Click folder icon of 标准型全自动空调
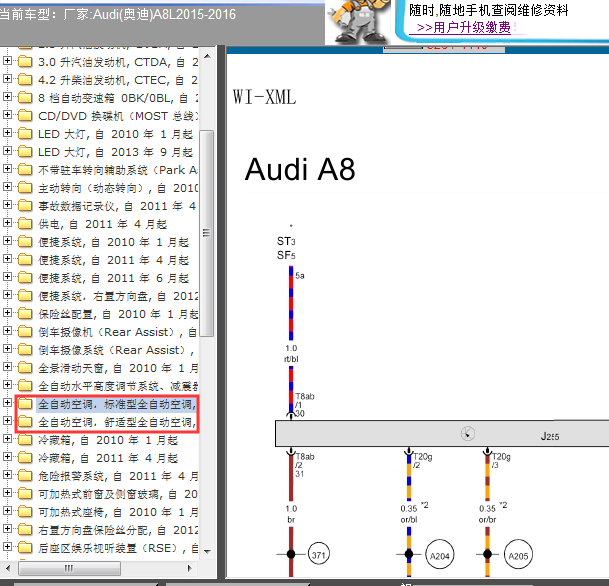This screenshot has height=586, width=609. [x=25, y=404]
